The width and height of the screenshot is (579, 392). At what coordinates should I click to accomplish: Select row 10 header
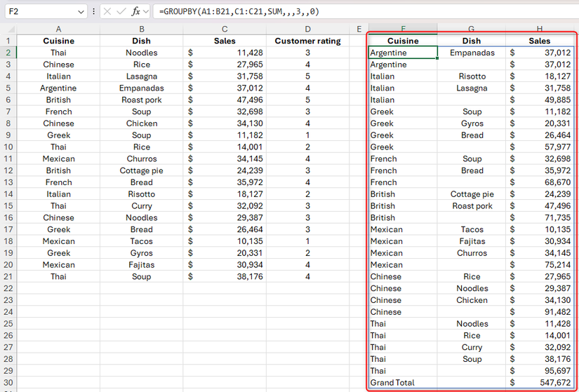tap(8, 147)
